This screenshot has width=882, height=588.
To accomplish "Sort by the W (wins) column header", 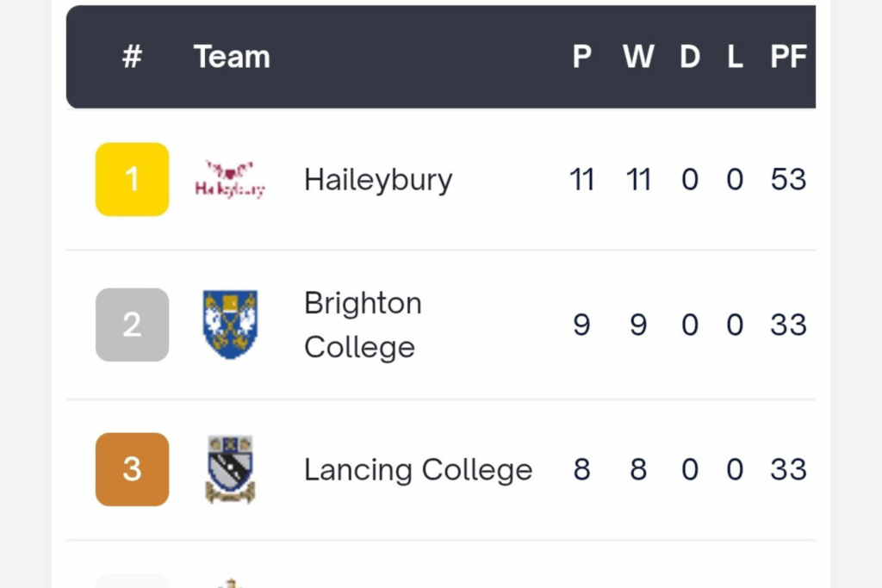I will click(x=638, y=57).
